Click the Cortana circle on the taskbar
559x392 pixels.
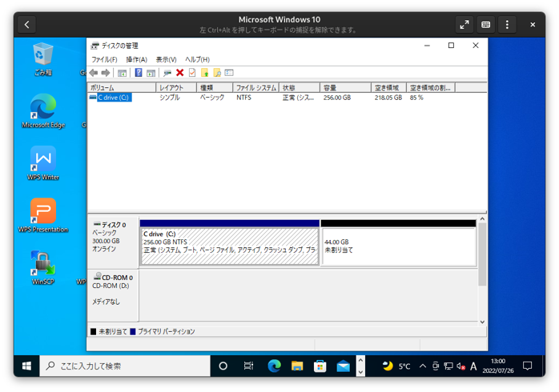point(223,366)
